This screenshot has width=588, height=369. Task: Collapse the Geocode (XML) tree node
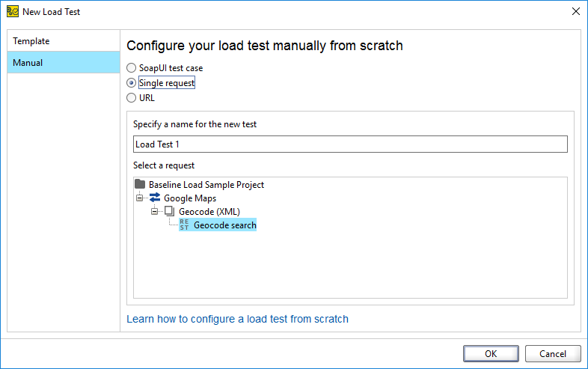[x=155, y=211]
